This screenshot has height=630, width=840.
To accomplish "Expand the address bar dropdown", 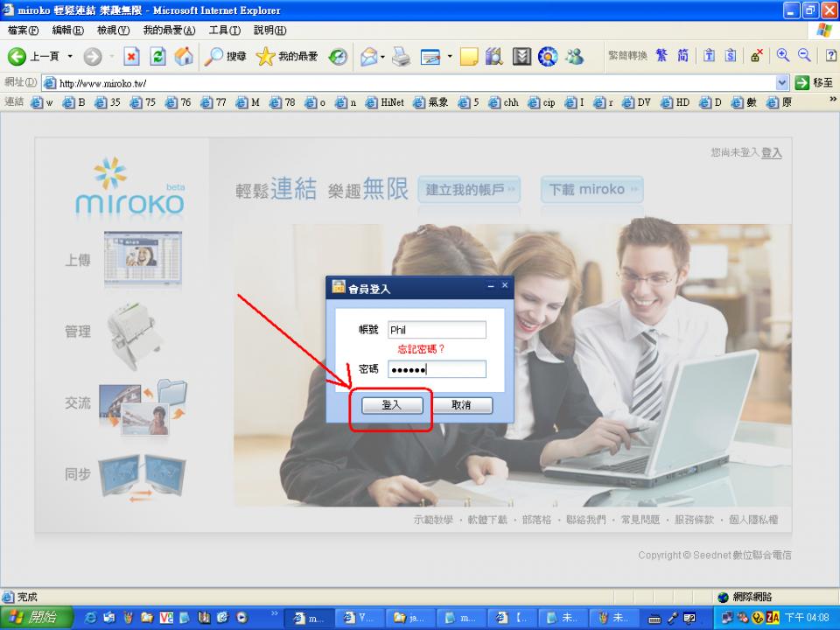I will click(782, 82).
